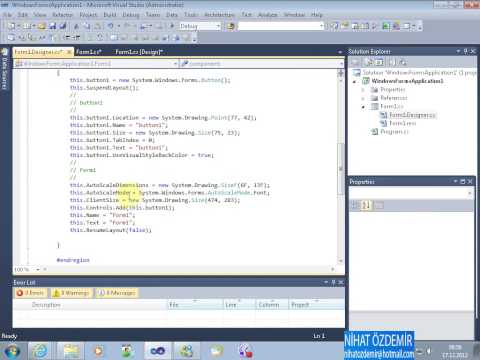The image size is (480, 360).
Task: Open Windows Media Player from taskbar
Action: click(98, 351)
